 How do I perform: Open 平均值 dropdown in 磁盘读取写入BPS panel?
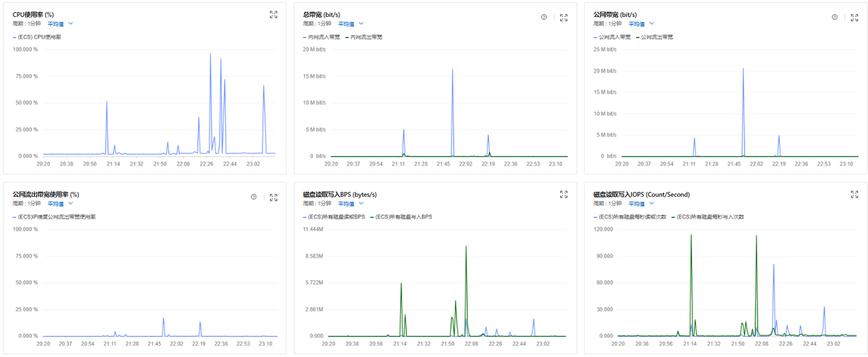tap(351, 203)
